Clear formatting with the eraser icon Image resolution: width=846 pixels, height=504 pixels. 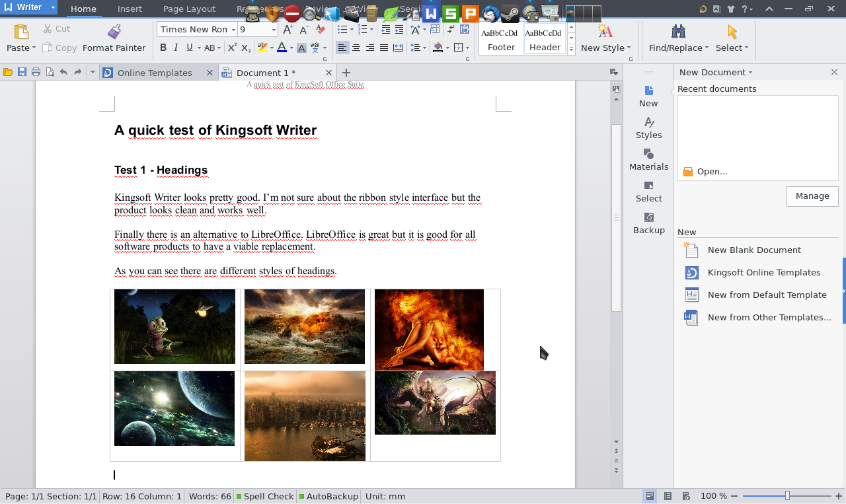(321, 30)
